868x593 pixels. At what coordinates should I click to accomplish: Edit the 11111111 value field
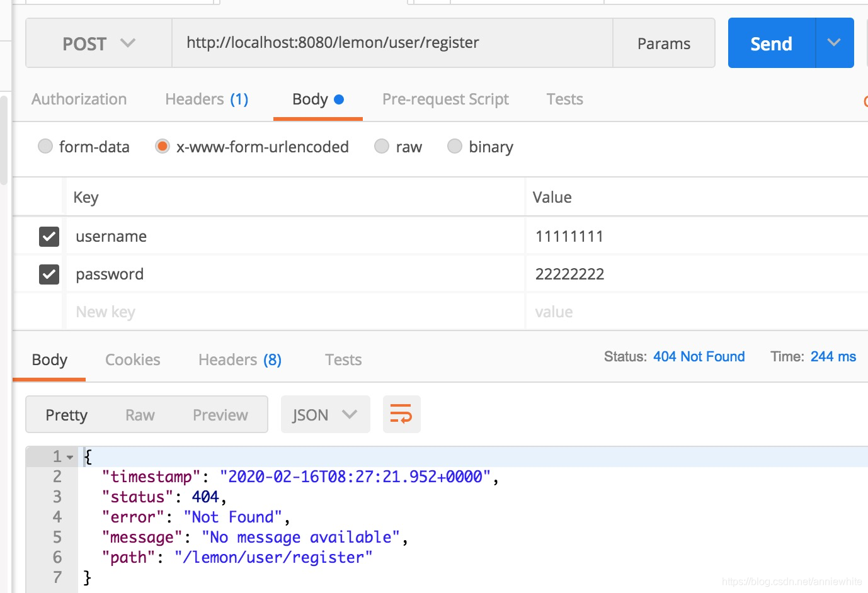click(697, 236)
